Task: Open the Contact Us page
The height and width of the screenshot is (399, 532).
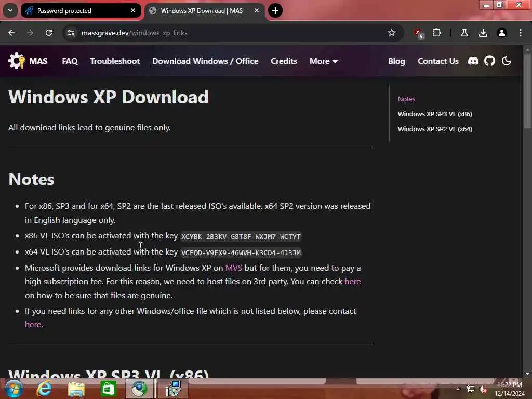Action: (x=438, y=61)
